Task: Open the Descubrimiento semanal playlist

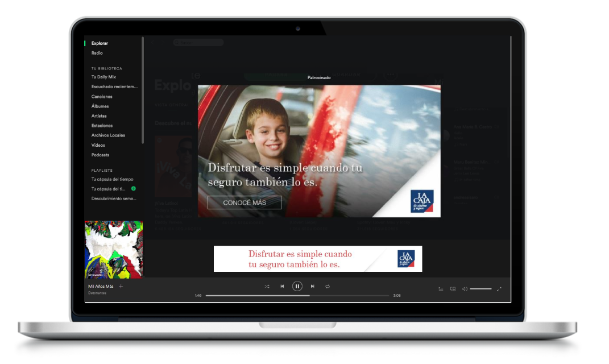Action: (114, 198)
